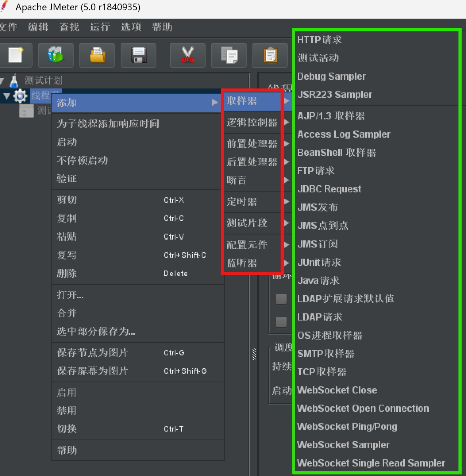
Task: Click the Cut scissors toolbar icon
Action: 188,55
